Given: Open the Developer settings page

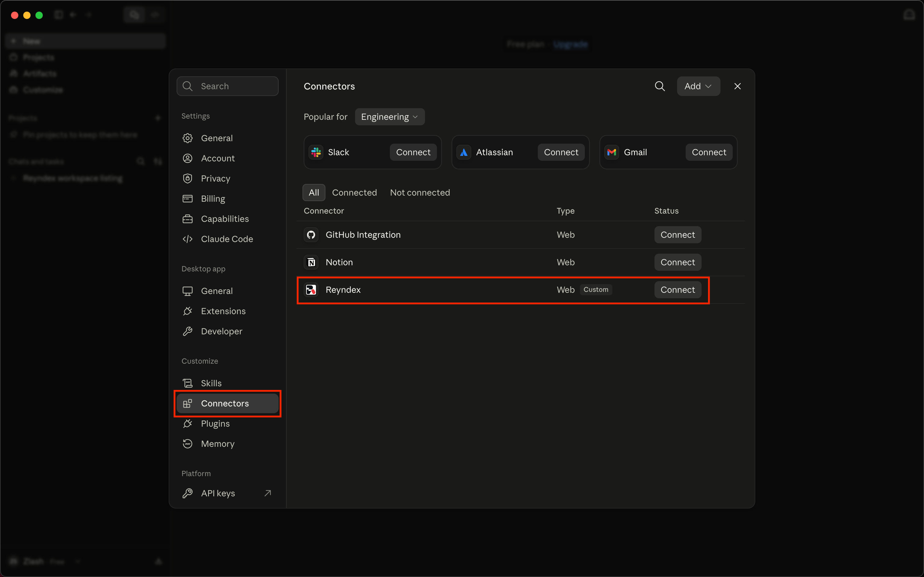Looking at the screenshot, I should (x=227, y=332).
